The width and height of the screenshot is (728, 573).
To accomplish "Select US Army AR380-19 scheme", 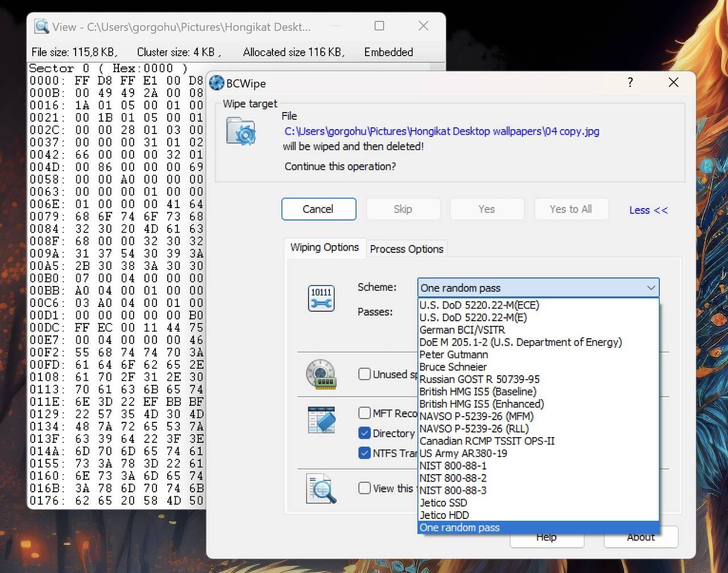I will [x=538, y=453].
